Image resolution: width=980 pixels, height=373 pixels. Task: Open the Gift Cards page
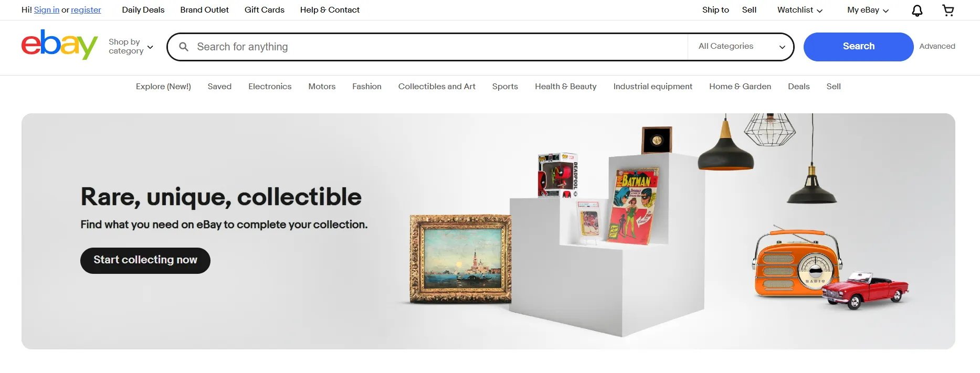(265, 10)
